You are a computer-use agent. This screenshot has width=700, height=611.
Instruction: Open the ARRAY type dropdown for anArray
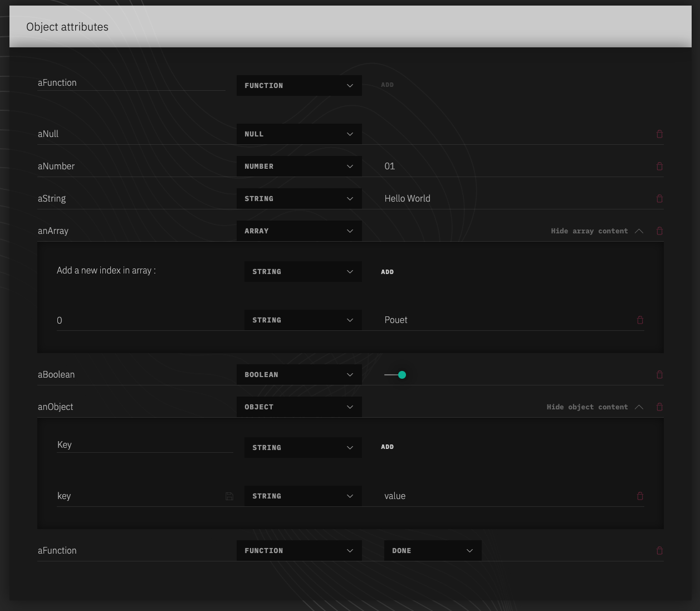pyautogui.click(x=299, y=231)
